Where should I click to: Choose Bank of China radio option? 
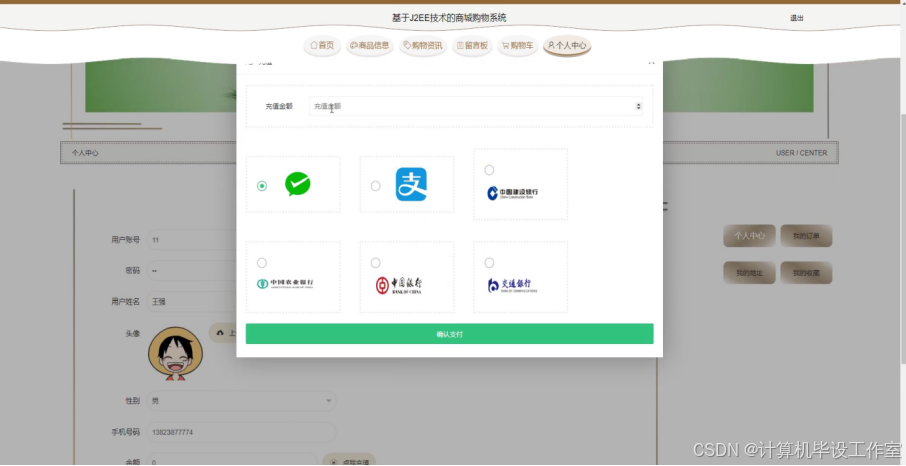pyautogui.click(x=376, y=263)
